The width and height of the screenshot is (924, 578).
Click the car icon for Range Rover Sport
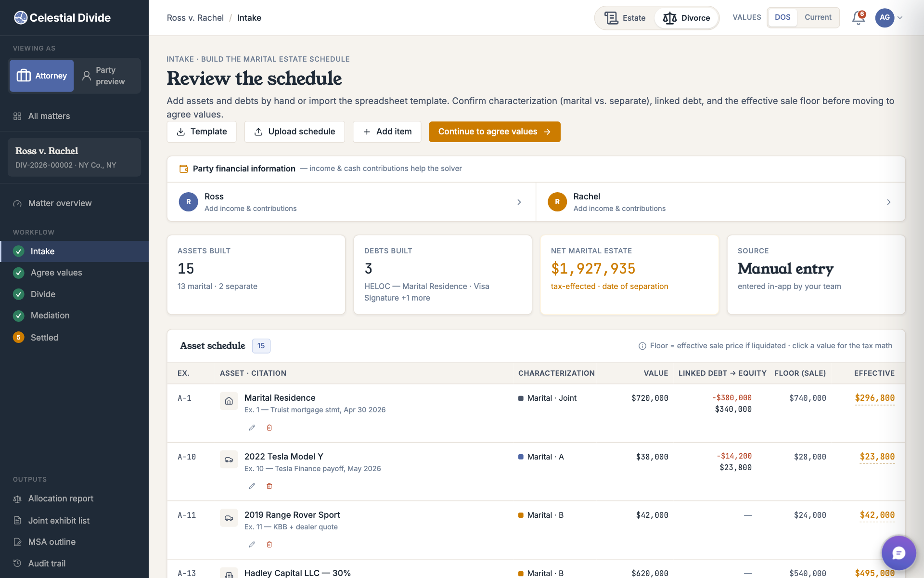229,518
